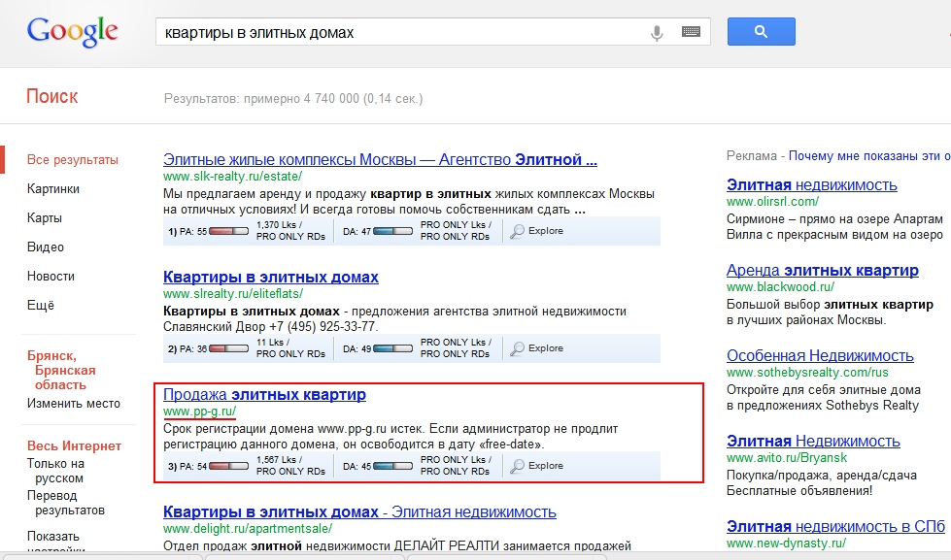
Task: Click www.avito.ru/Bryansk ad URL
Action: click(x=787, y=457)
